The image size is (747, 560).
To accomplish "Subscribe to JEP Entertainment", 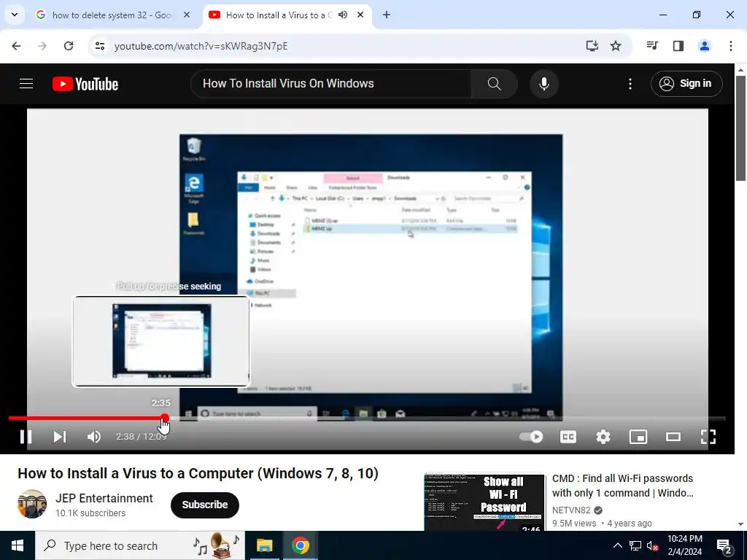I will (205, 505).
